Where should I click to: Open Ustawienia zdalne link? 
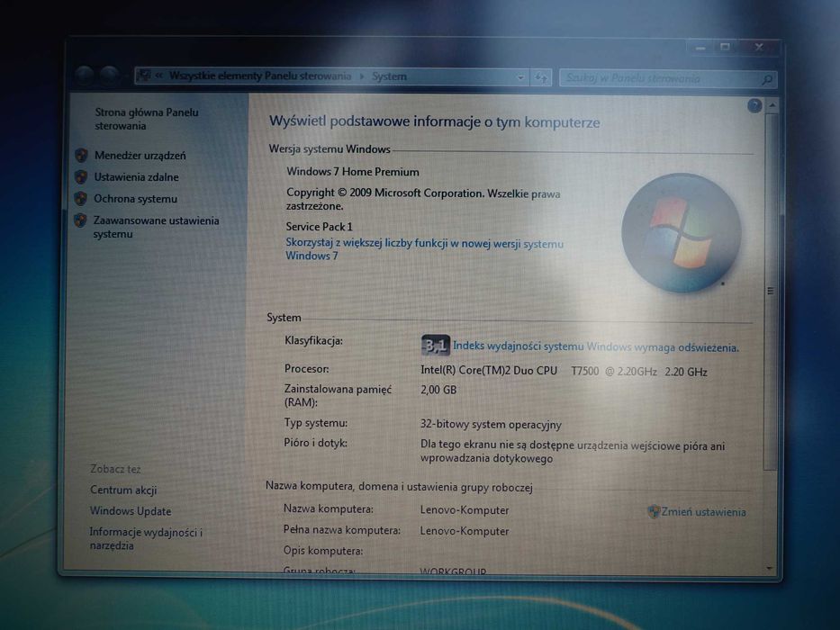tap(136, 177)
